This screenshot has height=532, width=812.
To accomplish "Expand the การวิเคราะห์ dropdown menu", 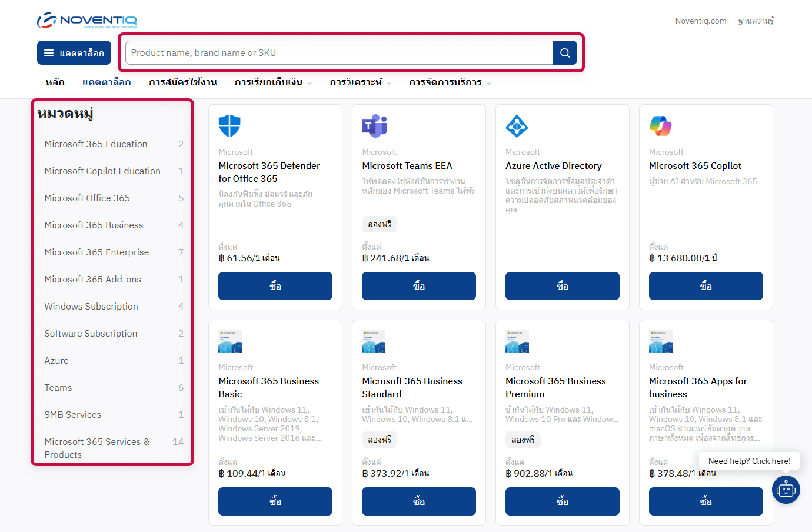I will pos(357,82).
